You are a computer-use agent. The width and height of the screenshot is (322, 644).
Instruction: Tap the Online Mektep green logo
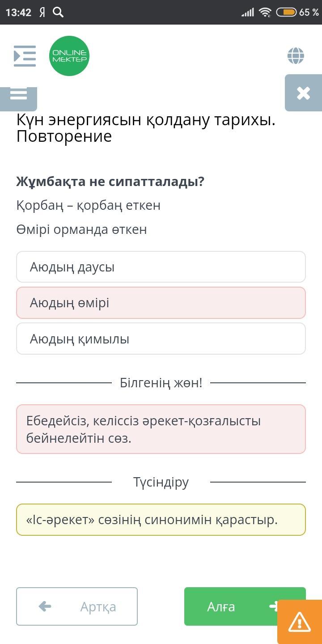pyautogui.click(x=69, y=56)
